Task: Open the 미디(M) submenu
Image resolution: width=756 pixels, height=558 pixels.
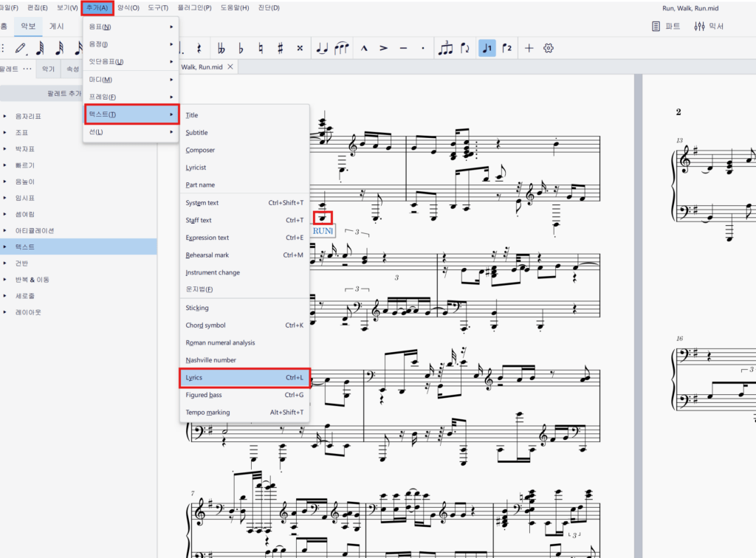Action: coord(131,80)
